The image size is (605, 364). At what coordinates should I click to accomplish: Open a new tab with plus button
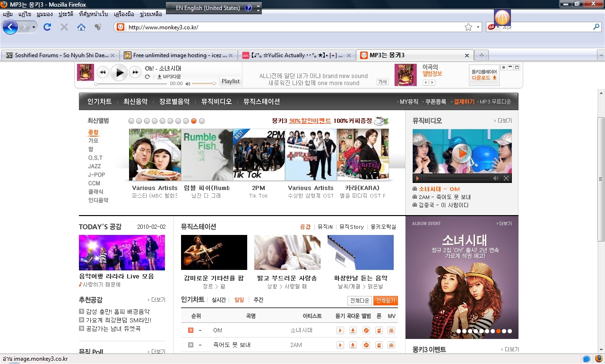click(x=481, y=55)
